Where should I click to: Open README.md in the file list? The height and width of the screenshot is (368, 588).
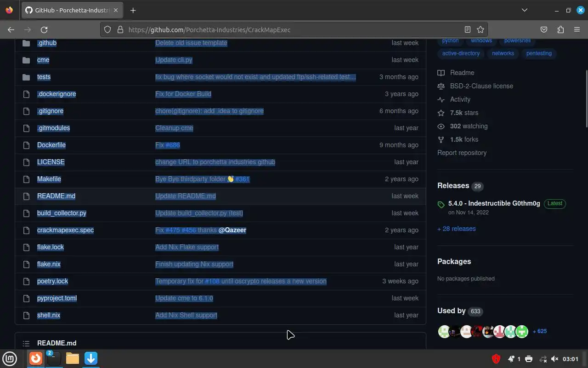tap(57, 196)
